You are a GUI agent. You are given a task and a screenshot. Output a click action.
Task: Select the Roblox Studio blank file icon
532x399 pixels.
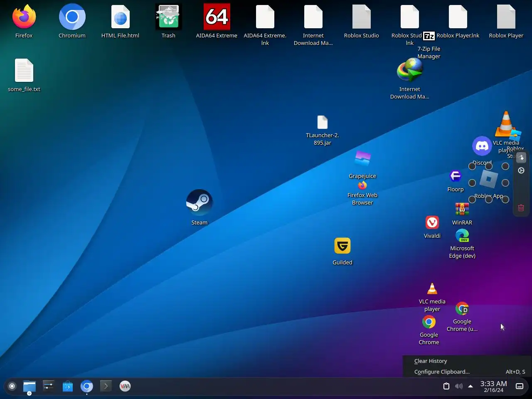(x=362, y=17)
